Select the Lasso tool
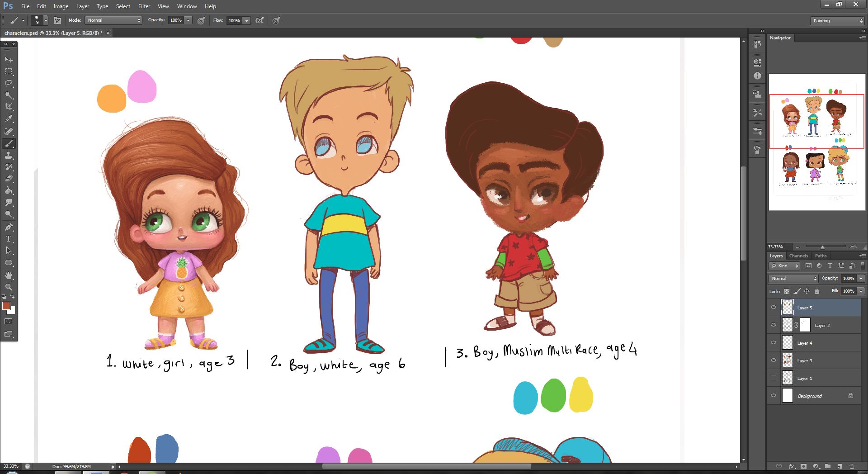The image size is (868, 474). [x=9, y=83]
